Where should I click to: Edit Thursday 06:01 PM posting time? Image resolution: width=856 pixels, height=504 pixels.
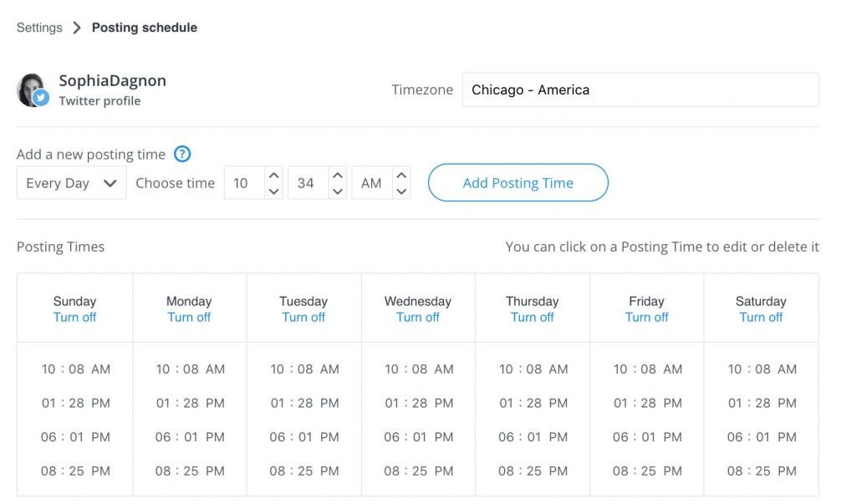pos(532,437)
